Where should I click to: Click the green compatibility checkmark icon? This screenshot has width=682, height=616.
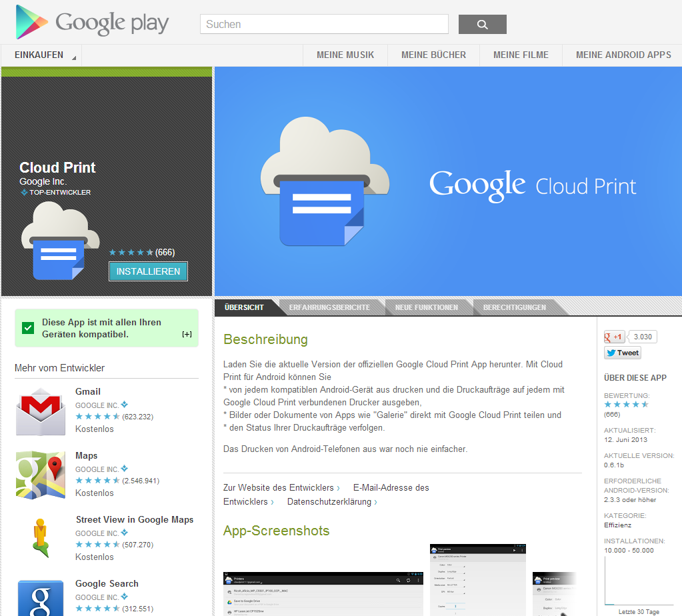(x=28, y=327)
